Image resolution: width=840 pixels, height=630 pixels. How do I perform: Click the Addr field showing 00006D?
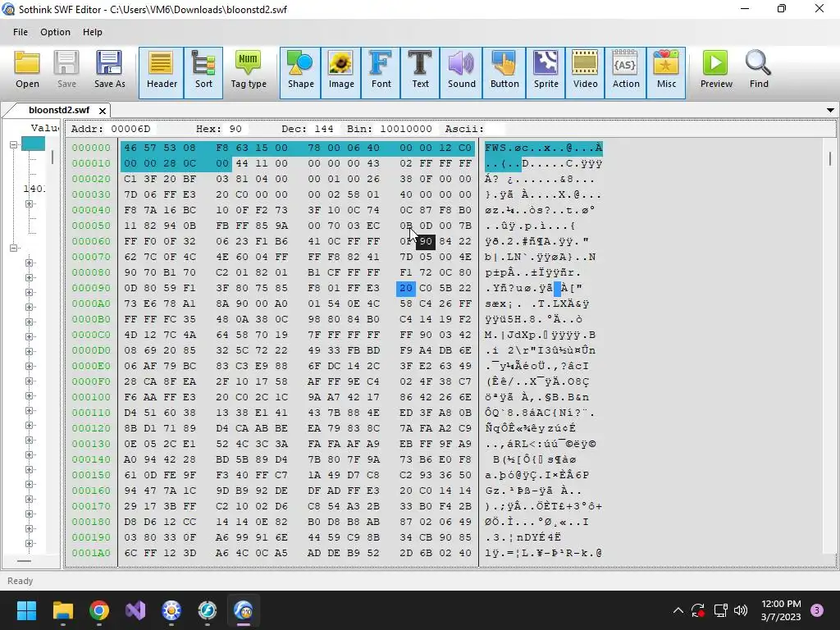tap(130, 129)
